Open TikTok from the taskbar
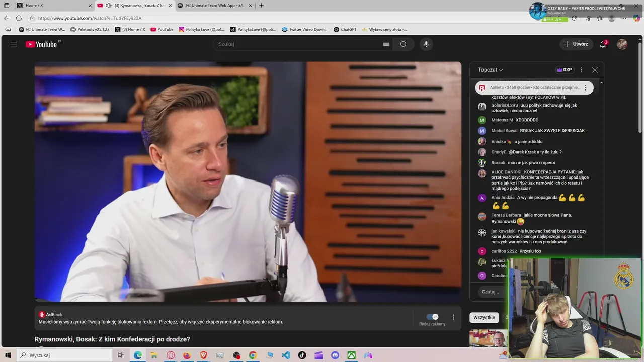Image resolution: width=644 pixels, height=362 pixels. click(302, 355)
